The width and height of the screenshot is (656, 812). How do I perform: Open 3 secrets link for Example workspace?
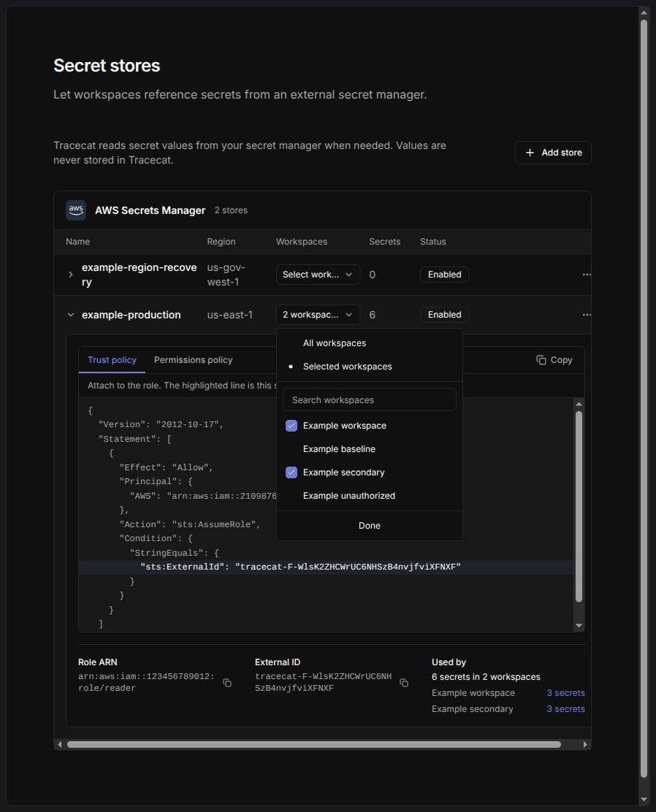tap(565, 693)
